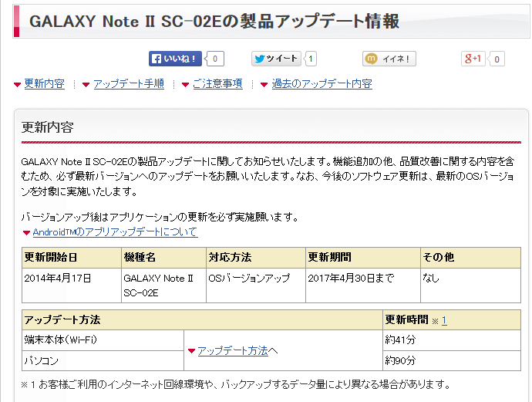The image size is (532, 402).
Task: Click the Facebook like count bubble
Action: tap(215, 59)
